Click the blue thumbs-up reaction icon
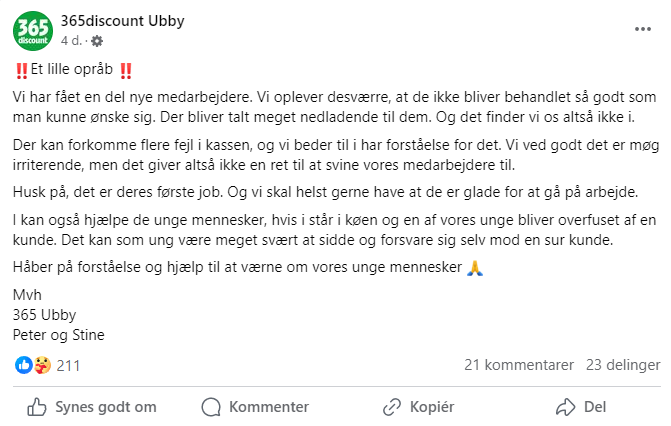The image size is (671, 426). tap(24, 366)
